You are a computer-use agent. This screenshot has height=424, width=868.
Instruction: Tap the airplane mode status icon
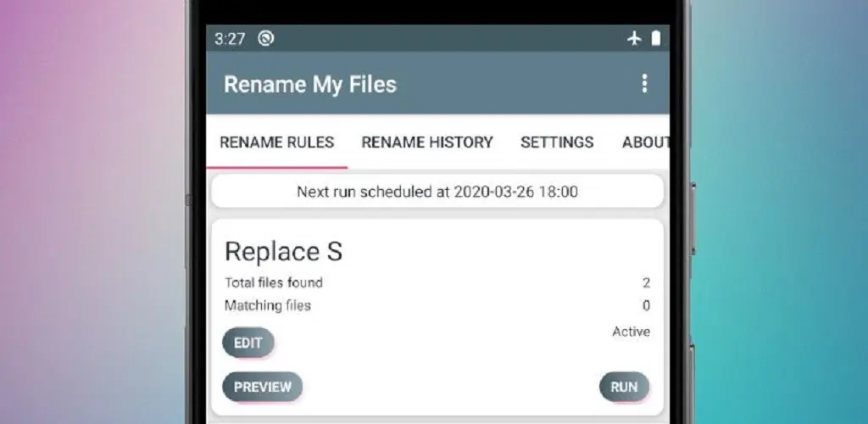pos(634,38)
